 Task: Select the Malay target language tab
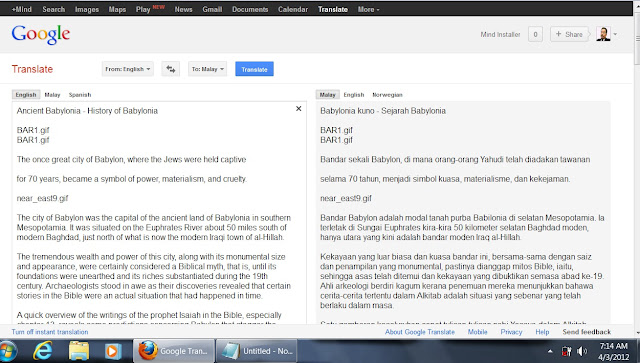(x=327, y=95)
